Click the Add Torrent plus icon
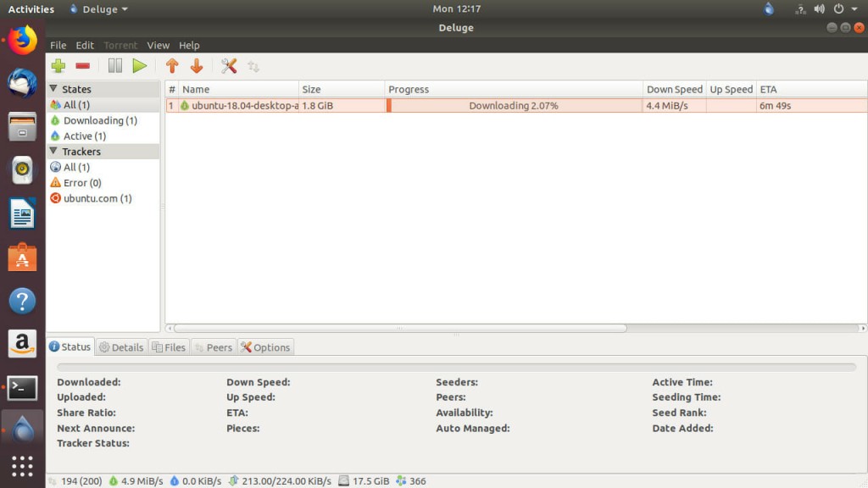The image size is (868, 488). tap(58, 66)
